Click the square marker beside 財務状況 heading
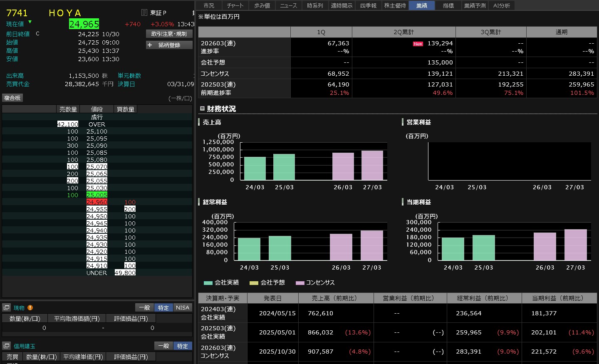 (202, 109)
